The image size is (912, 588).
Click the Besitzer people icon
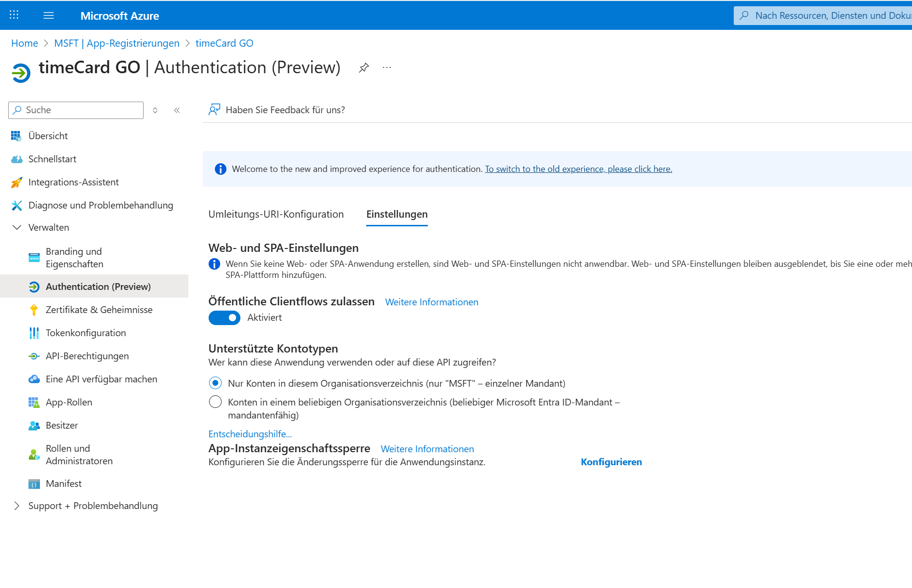(34, 426)
